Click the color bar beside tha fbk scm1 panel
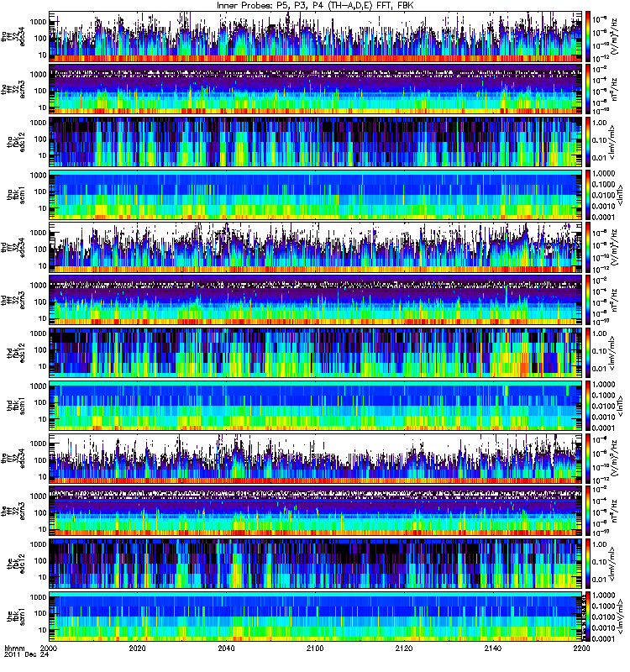The height and width of the screenshot is (672, 630). [x=588, y=195]
